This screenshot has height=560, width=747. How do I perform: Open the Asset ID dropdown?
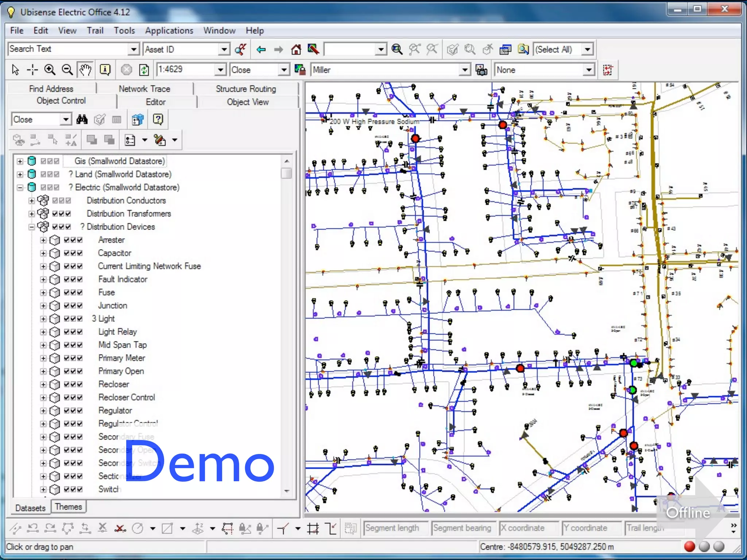point(224,49)
